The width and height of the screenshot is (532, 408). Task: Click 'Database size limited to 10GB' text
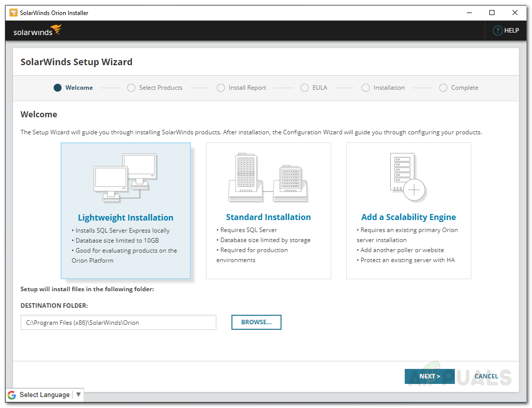(x=117, y=240)
